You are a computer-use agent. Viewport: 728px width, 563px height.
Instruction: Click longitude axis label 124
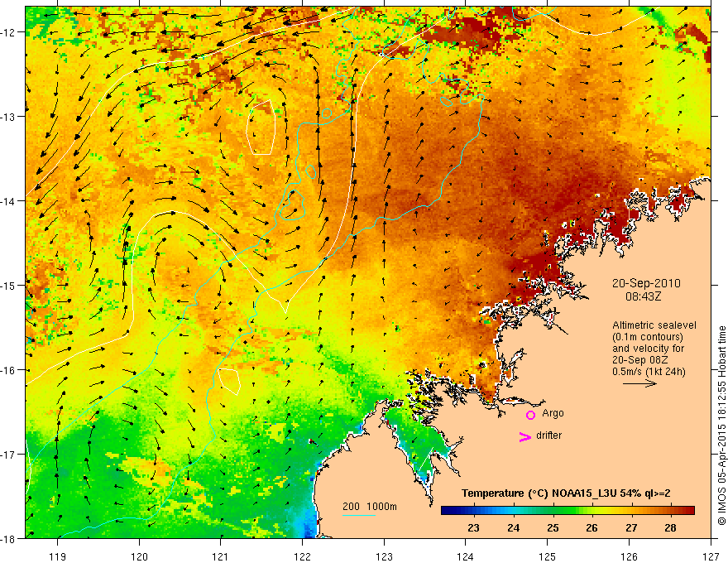466,556
